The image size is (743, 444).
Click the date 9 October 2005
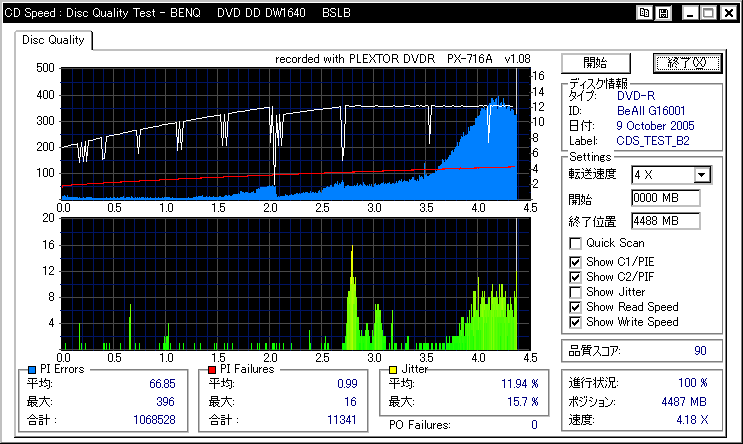[x=655, y=126]
